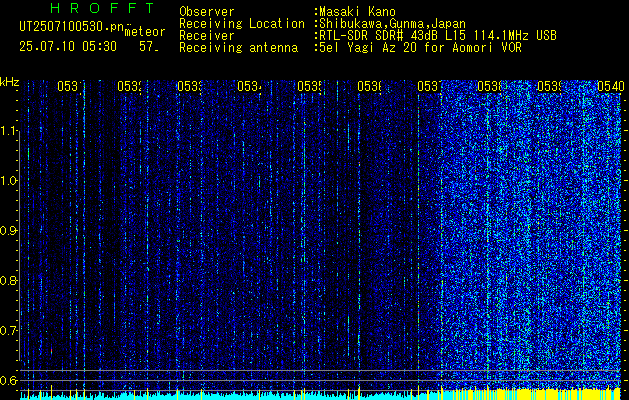Click the "Receiving antenna" label
This screenshot has width=629, height=400.
tap(239, 48)
